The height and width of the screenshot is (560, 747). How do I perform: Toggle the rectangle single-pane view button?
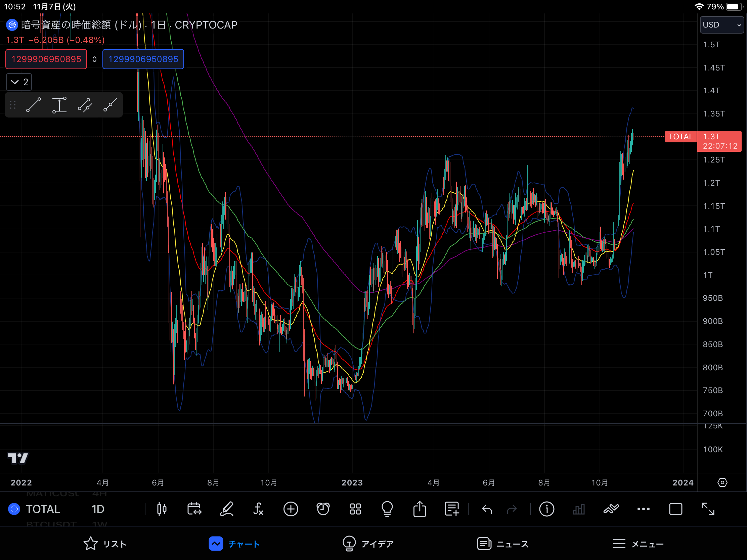(x=675, y=509)
